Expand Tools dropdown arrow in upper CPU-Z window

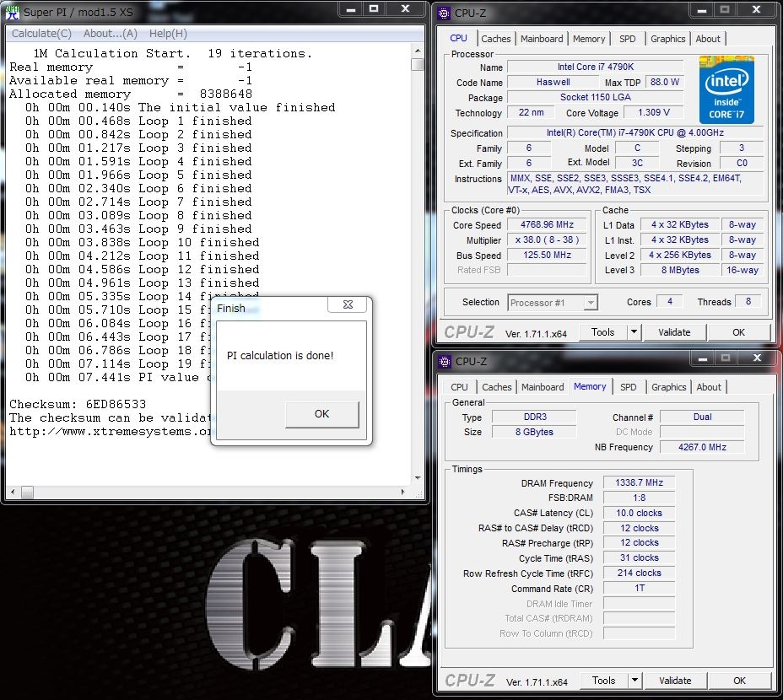634,332
